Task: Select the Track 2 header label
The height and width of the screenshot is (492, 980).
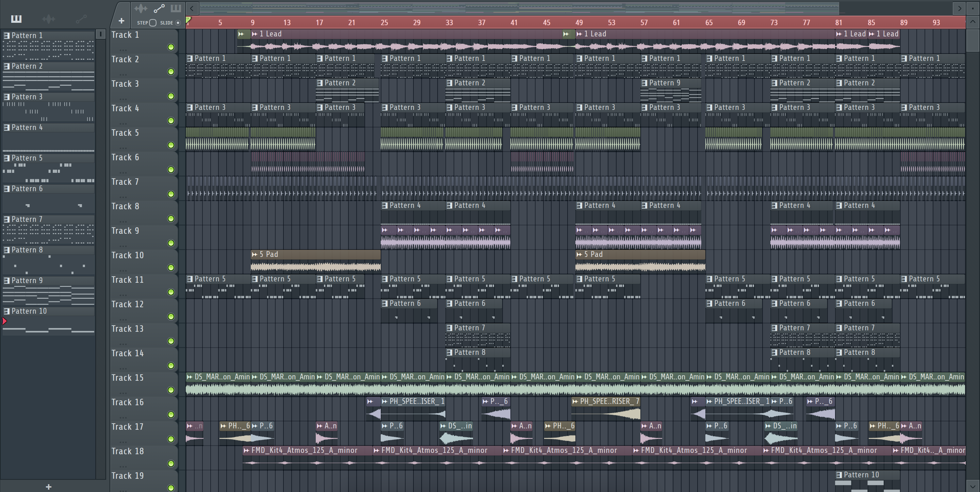Action: click(125, 59)
